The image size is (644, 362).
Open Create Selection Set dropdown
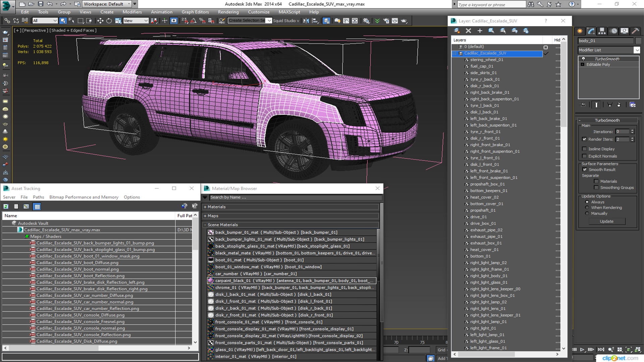tap(269, 21)
